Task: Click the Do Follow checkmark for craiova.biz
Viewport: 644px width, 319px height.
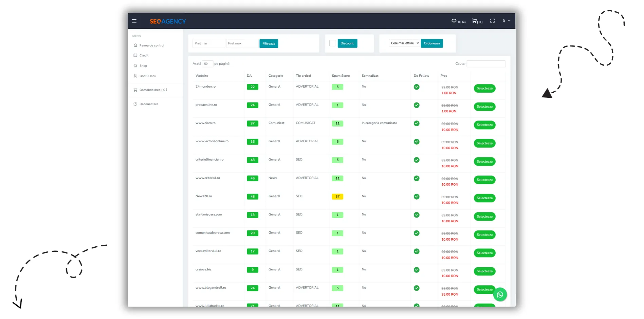Action: pyautogui.click(x=417, y=270)
